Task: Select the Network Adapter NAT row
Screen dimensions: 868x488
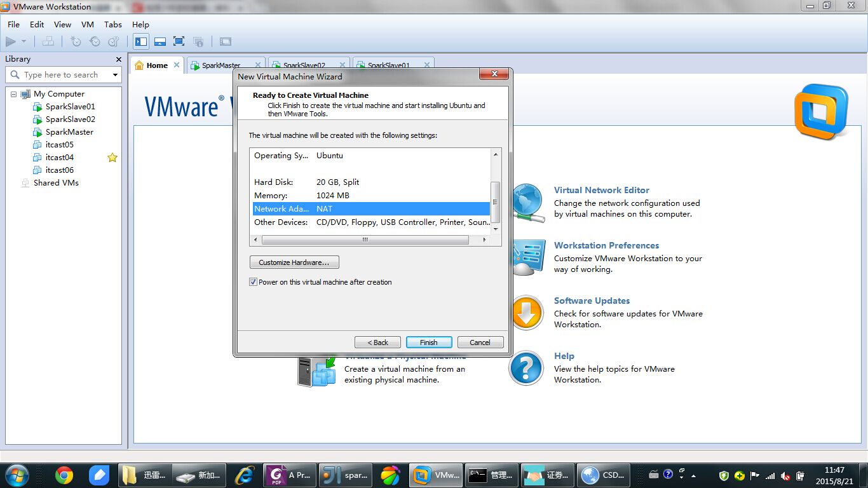Action: tap(371, 209)
